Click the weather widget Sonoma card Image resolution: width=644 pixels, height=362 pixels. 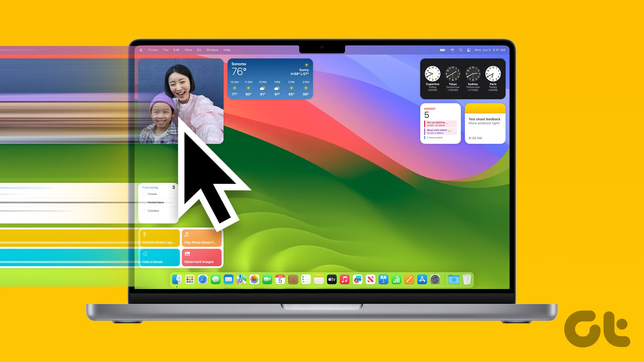pos(270,79)
